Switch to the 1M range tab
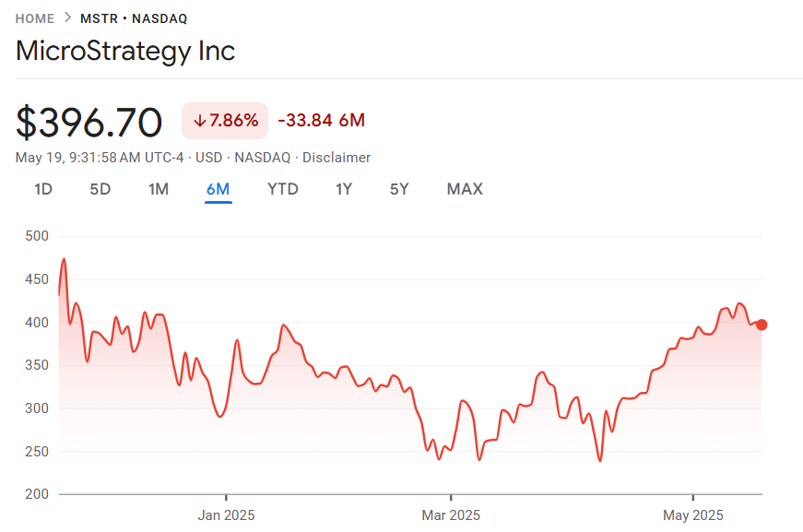Screen dimensions: 803x532 click(x=159, y=189)
